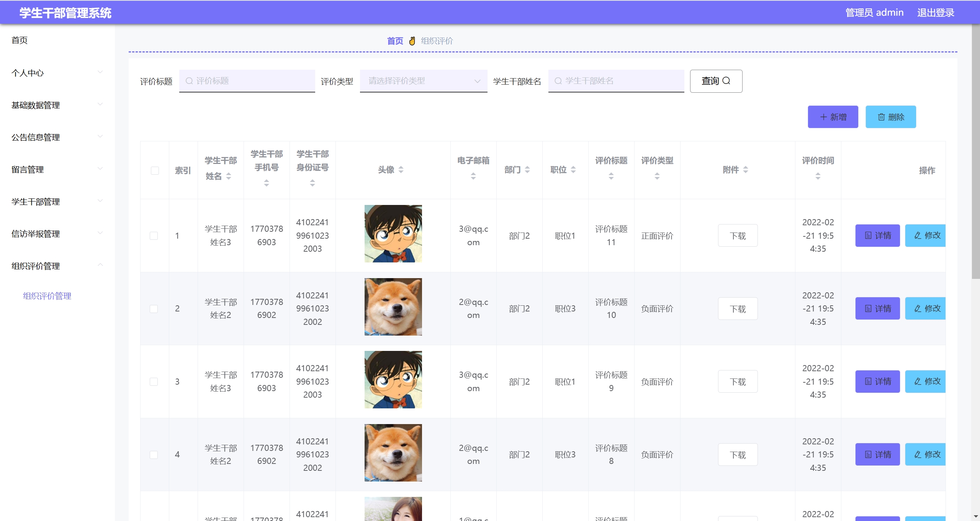
Task: Sort by 学生干部姓名 column arrows
Action: (x=229, y=176)
